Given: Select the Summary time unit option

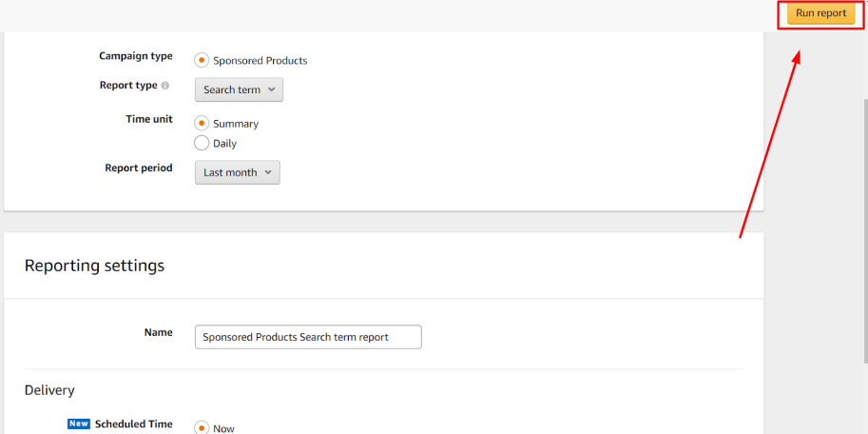Looking at the screenshot, I should point(202,123).
